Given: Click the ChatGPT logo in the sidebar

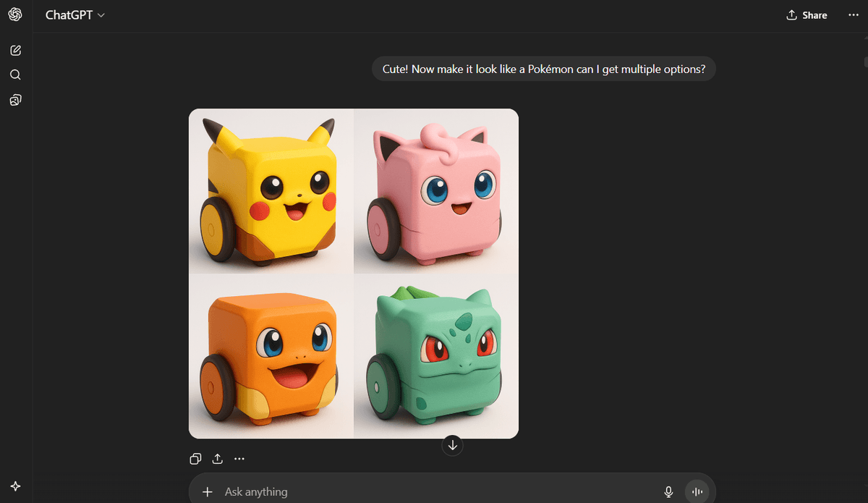Looking at the screenshot, I should [x=15, y=15].
